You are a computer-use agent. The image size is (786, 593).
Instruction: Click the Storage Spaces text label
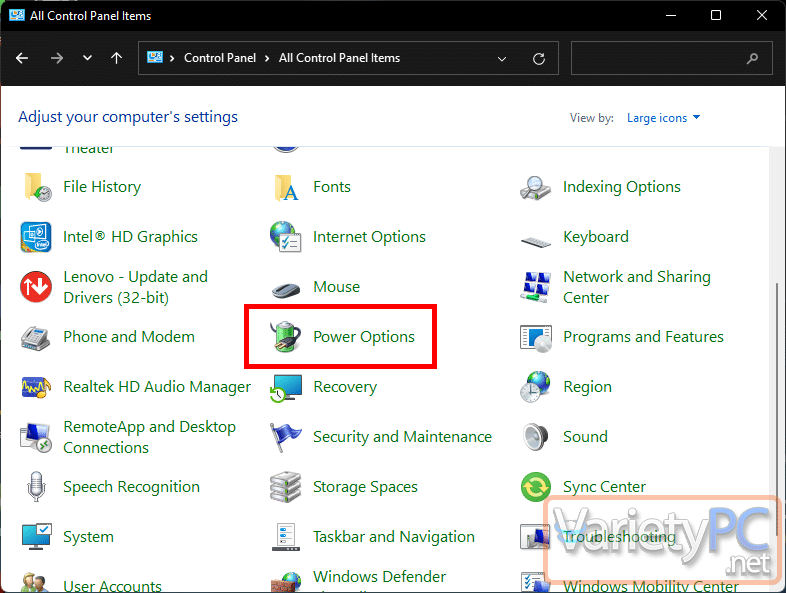365,487
